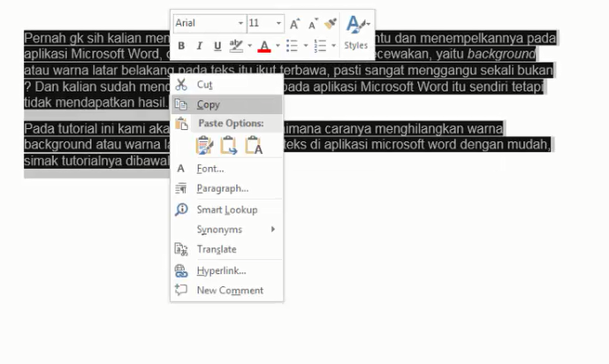
Task: Click the Smart Lookup magnifier icon
Action: tap(181, 210)
